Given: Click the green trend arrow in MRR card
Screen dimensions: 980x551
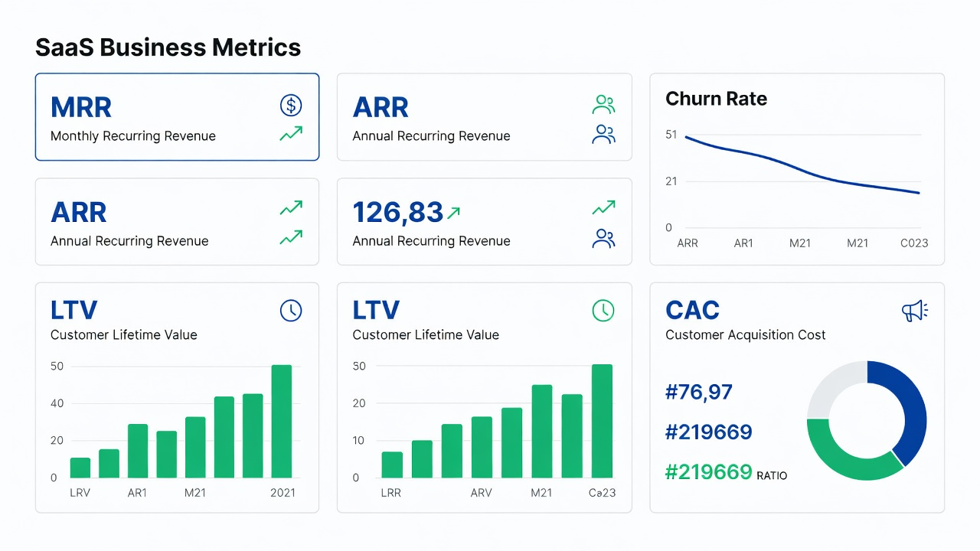Looking at the screenshot, I should (x=291, y=134).
